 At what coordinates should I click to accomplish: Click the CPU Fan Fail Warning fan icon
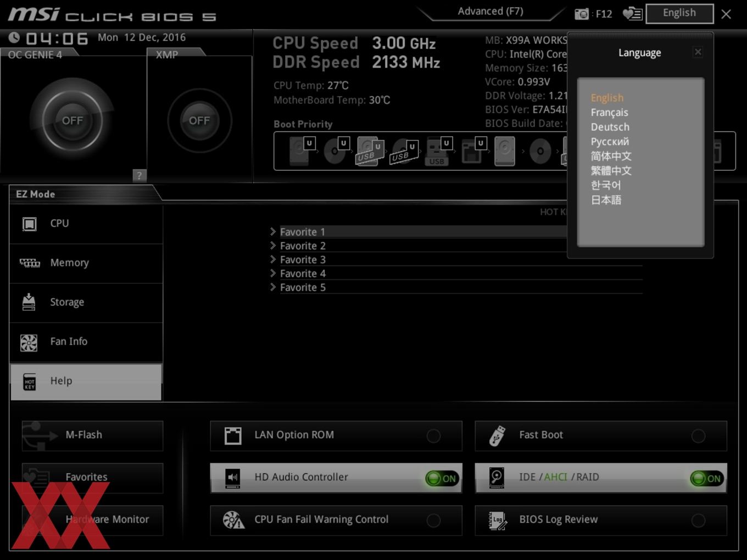(233, 520)
